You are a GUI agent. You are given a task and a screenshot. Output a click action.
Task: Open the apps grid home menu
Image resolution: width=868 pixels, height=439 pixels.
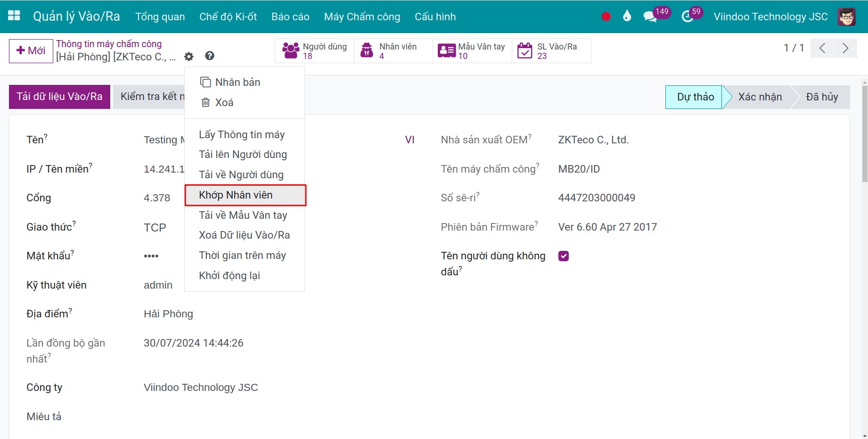pos(14,16)
